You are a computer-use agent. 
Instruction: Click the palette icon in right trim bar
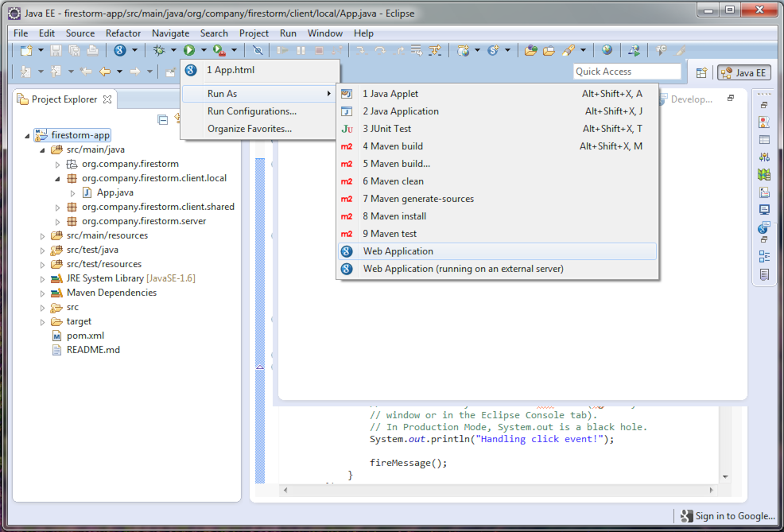(x=764, y=122)
